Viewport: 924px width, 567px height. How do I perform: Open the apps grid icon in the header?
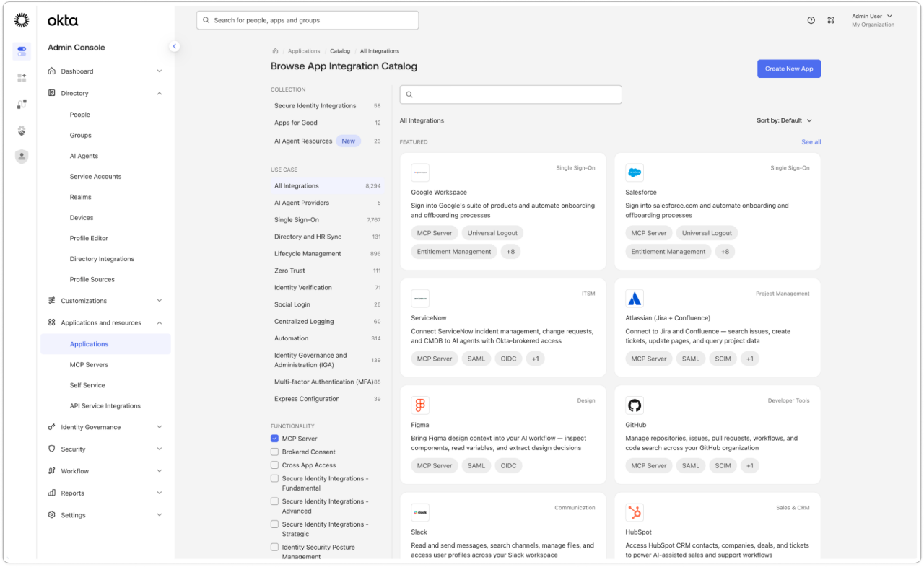(831, 20)
